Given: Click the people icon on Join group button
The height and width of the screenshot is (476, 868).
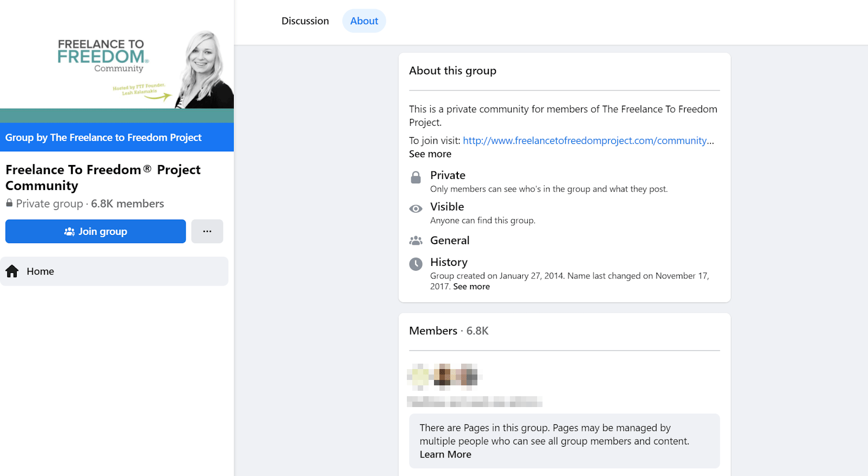Looking at the screenshot, I should (69, 232).
